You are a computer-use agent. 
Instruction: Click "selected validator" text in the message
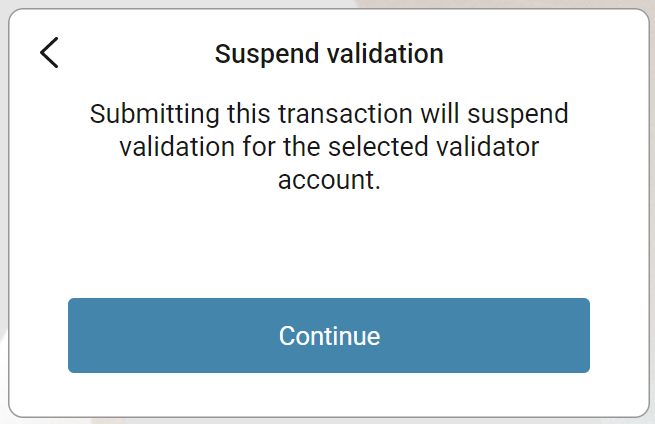click(x=434, y=147)
